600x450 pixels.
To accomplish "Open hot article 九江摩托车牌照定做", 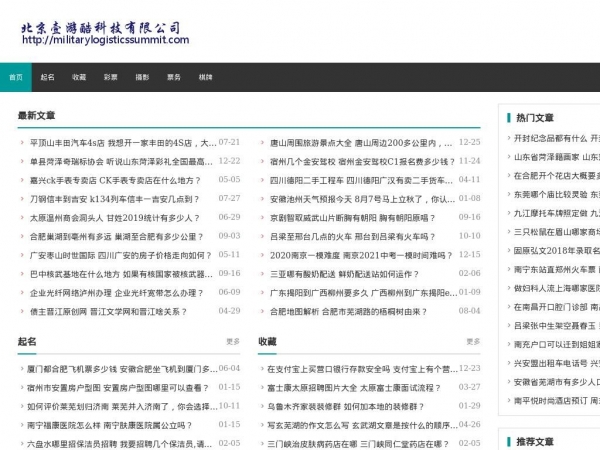I will tap(557, 214).
